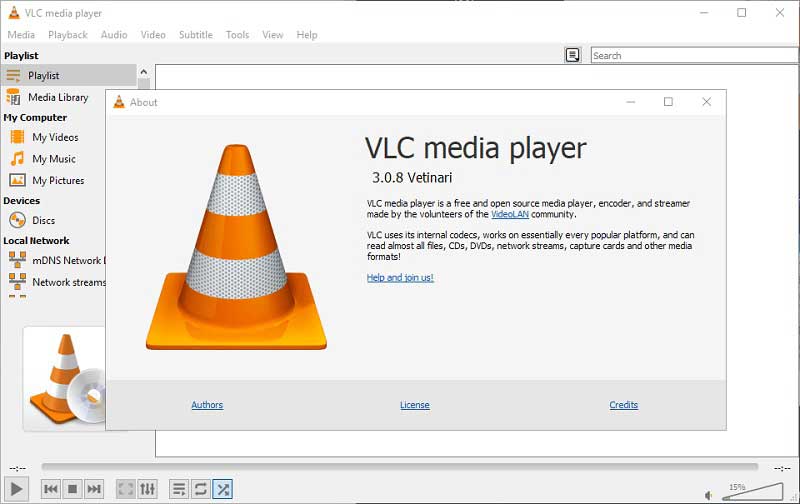Click the playback seek bar
Image resolution: width=800 pixels, height=504 pixels.
click(x=399, y=467)
